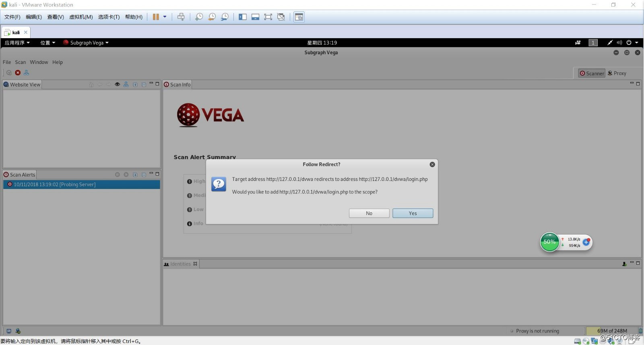Open Vega's Window menu
644x345 pixels.
coord(39,62)
